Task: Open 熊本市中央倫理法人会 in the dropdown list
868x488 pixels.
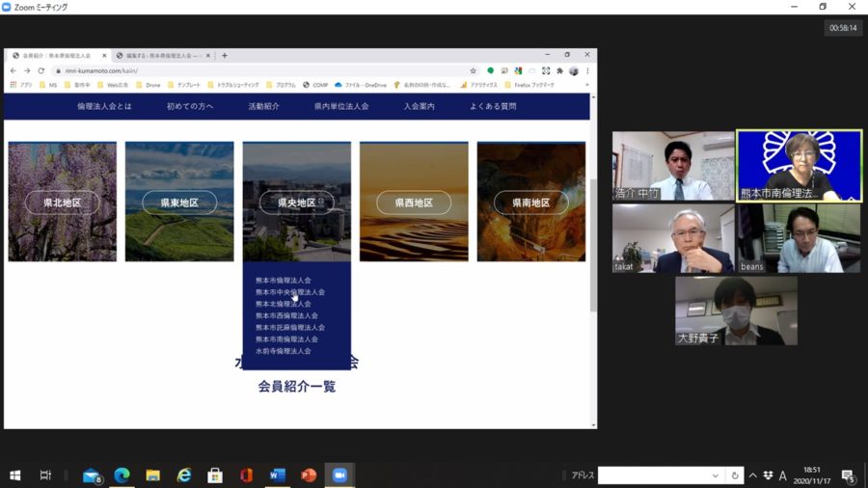Action: click(290, 292)
